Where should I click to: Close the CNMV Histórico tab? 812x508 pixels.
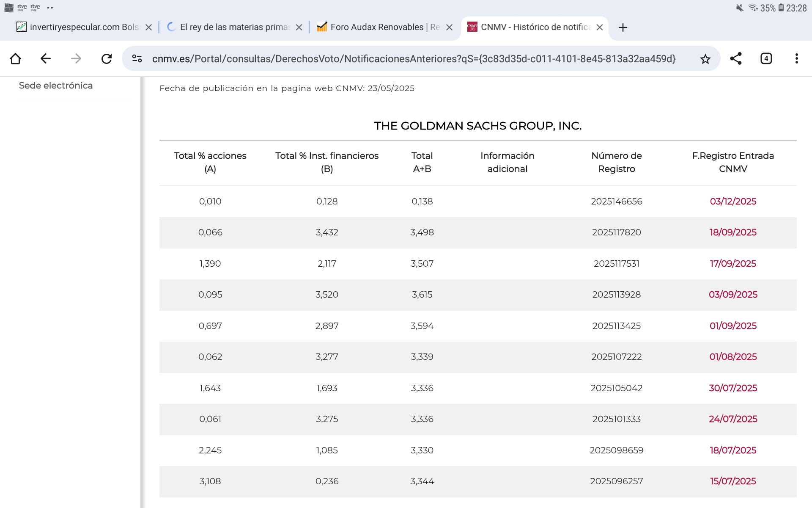pyautogui.click(x=600, y=28)
